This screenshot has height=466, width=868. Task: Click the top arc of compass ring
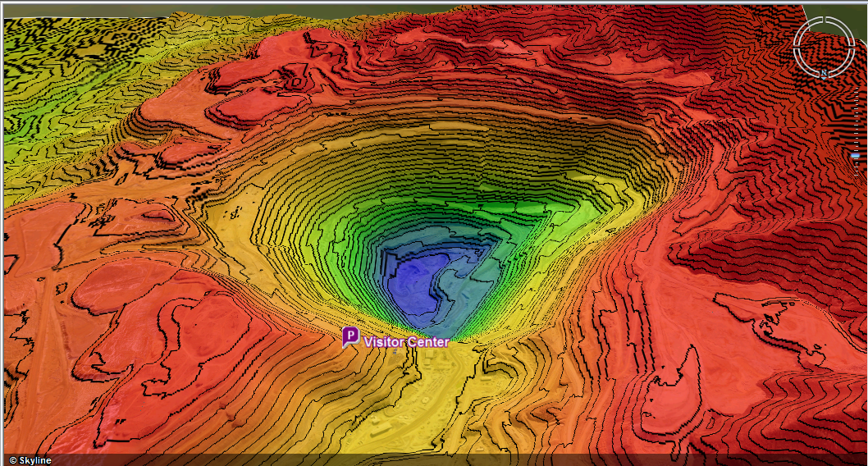823,21
